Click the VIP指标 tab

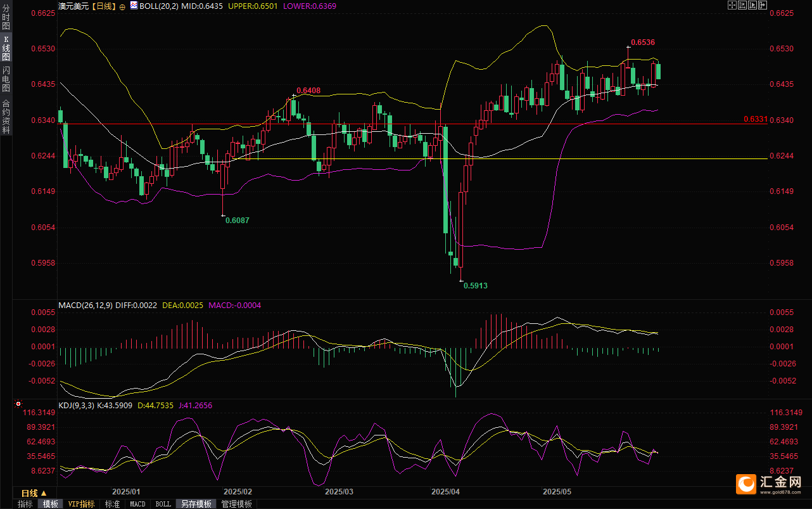[82, 504]
